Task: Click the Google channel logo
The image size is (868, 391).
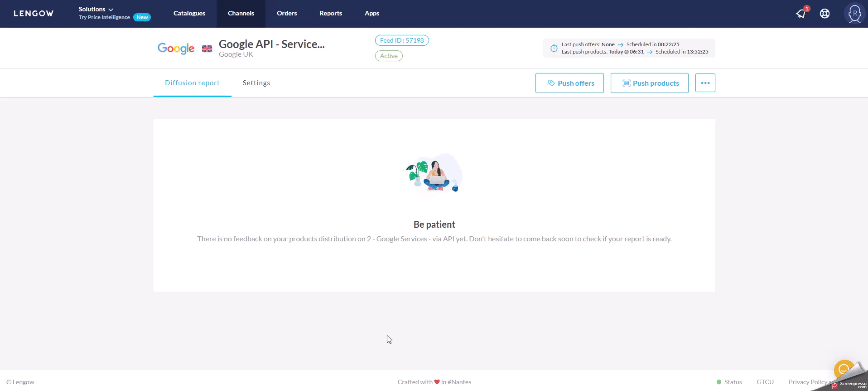Action: coord(176,48)
